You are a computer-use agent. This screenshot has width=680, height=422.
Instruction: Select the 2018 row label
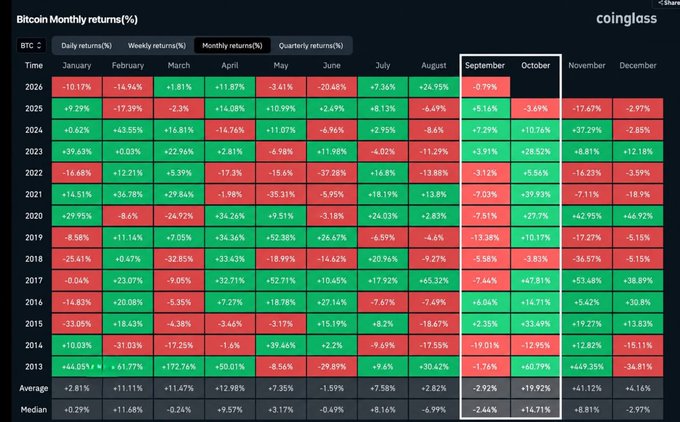pos(34,259)
